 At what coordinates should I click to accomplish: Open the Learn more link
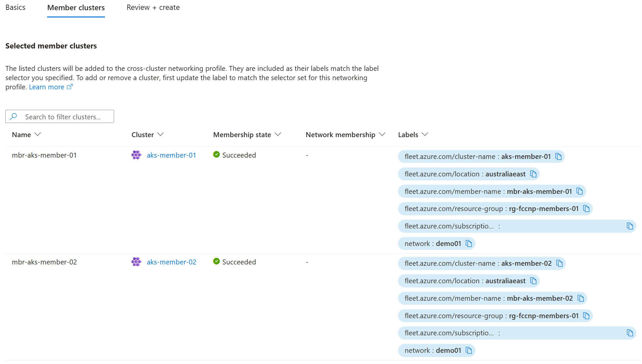[46, 87]
